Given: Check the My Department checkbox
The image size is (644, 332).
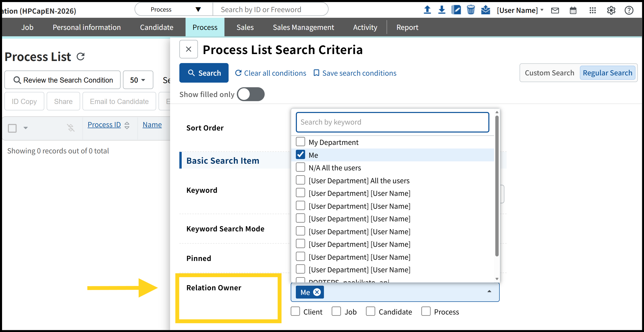Looking at the screenshot, I should click(300, 142).
